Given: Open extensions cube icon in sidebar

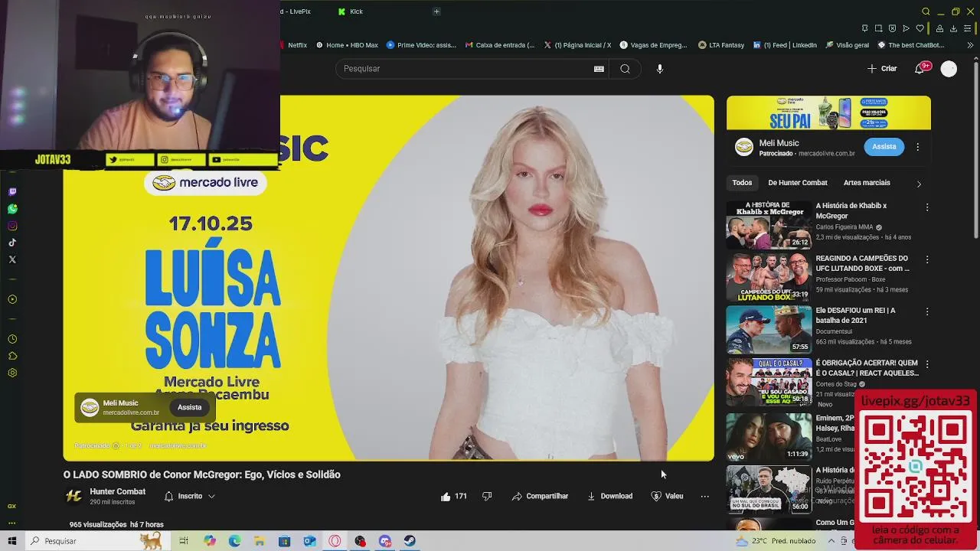Looking at the screenshot, I should (12, 356).
